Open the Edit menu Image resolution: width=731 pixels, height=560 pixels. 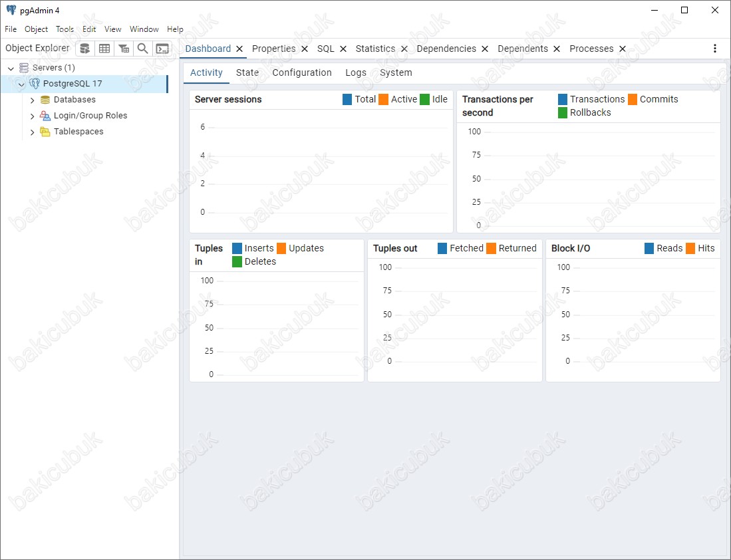[x=89, y=29]
